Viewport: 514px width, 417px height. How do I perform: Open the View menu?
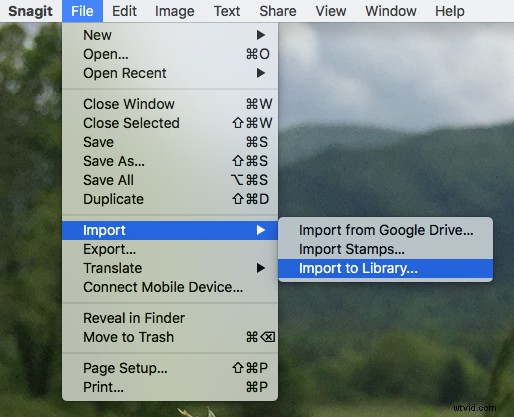[331, 11]
